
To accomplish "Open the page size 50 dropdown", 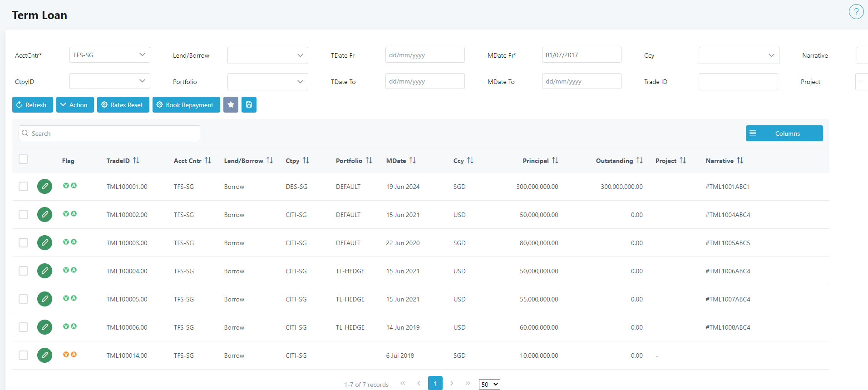I will (489, 385).
